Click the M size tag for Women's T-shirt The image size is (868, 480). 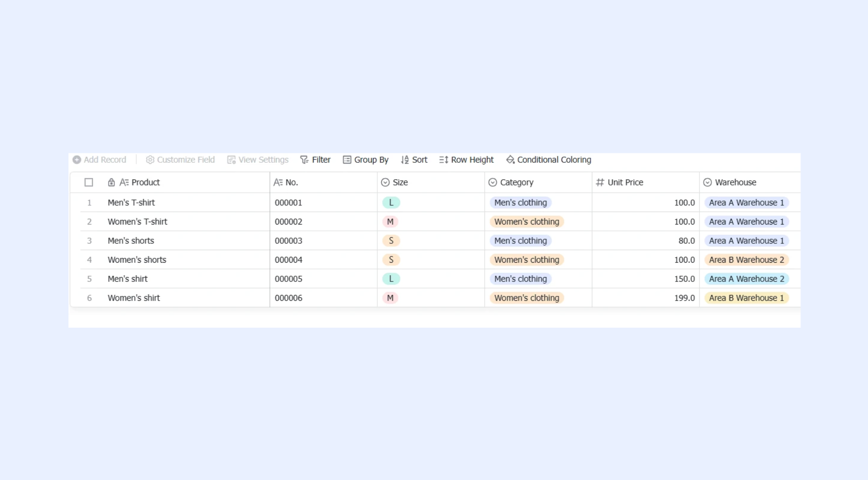coord(390,222)
